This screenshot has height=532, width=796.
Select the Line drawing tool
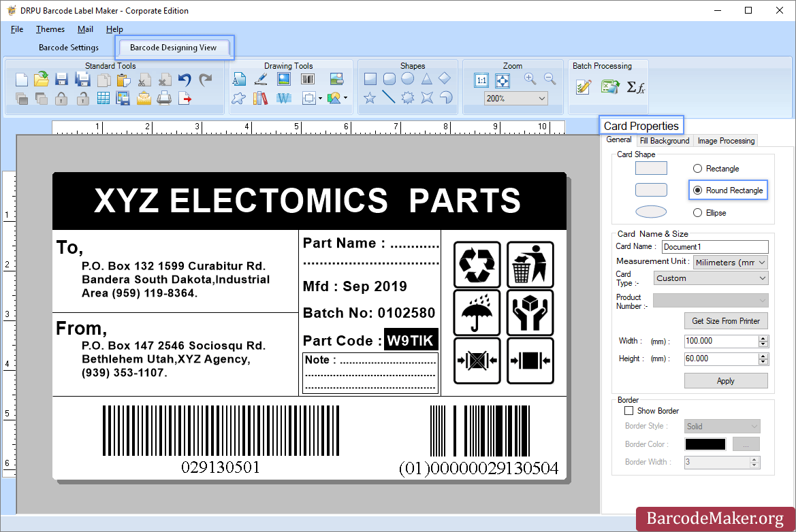pos(389,97)
